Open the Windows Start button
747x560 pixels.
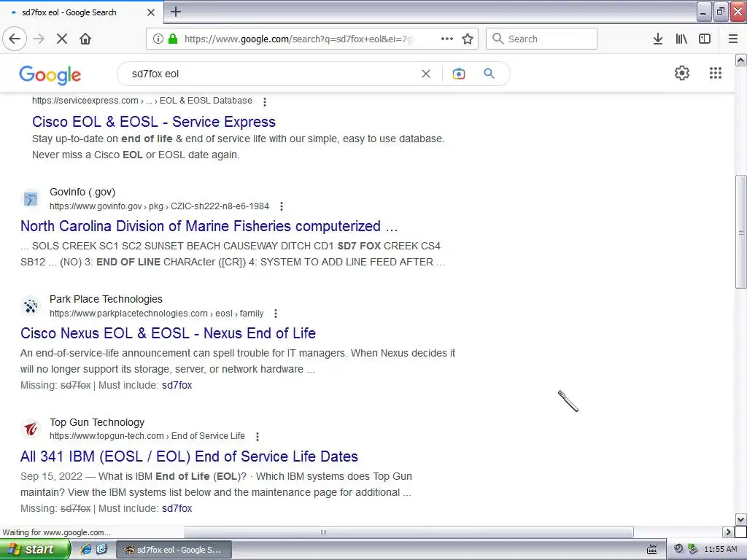click(x=35, y=550)
